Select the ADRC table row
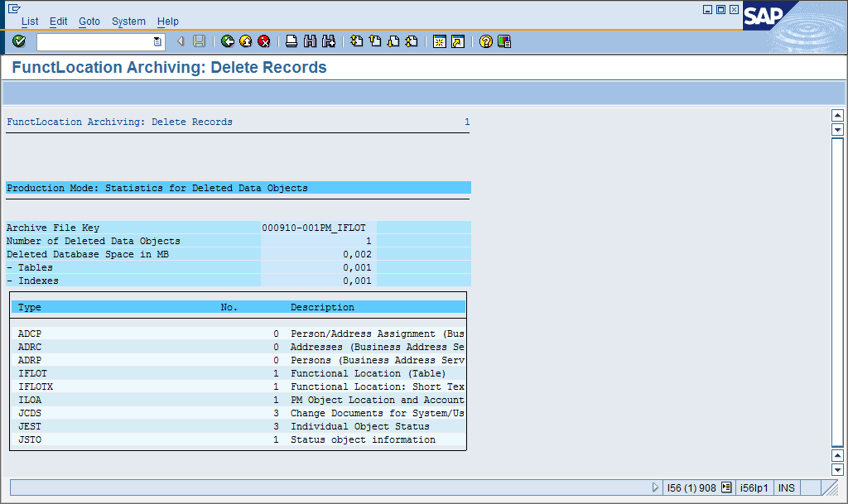 [x=238, y=347]
